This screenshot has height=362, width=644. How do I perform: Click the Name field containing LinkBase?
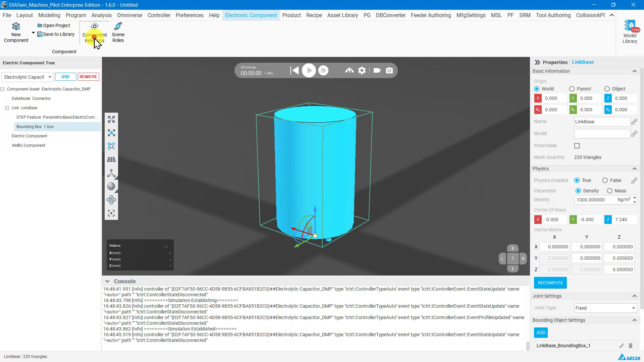click(x=602, y=122)
